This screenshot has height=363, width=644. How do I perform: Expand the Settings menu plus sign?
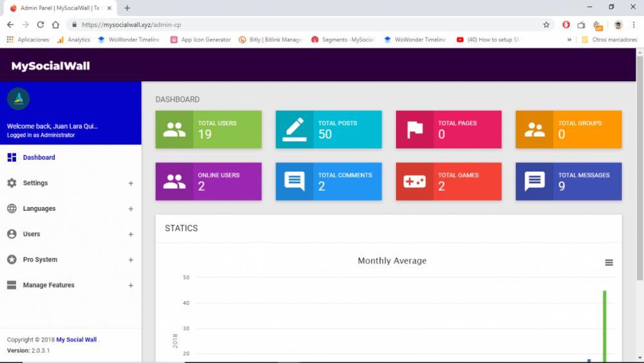[131, 183]
